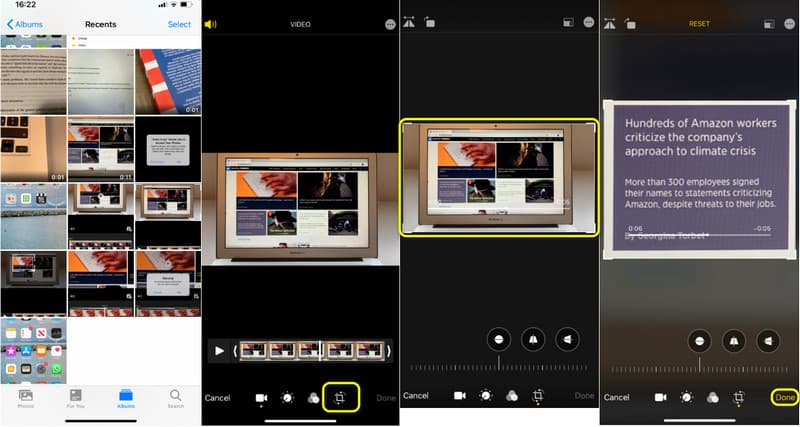Select crop tool in RESET screen
The height and width of the screenshot is (427, 800).
click(738, 397)
